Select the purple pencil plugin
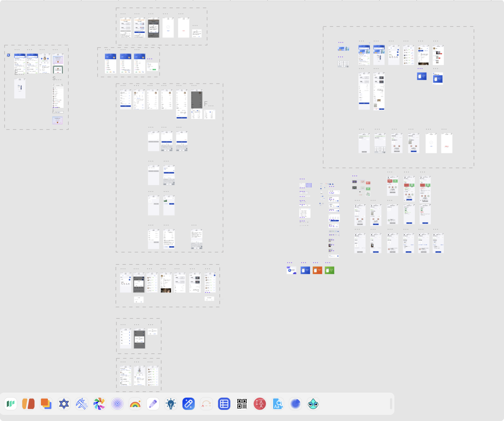The image size is (504, 421). [153, 404]
